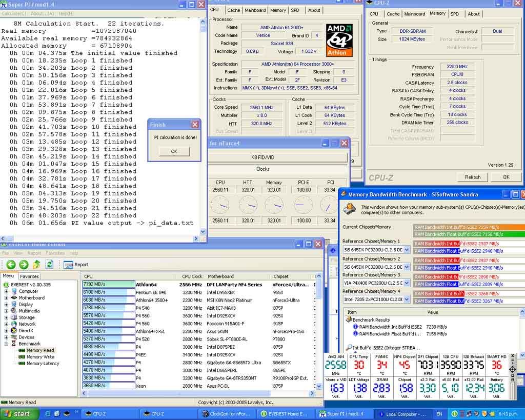Screen dimensions: 525x420
Task: Click the EVEREST green back arrow
Action: [10, 265]
